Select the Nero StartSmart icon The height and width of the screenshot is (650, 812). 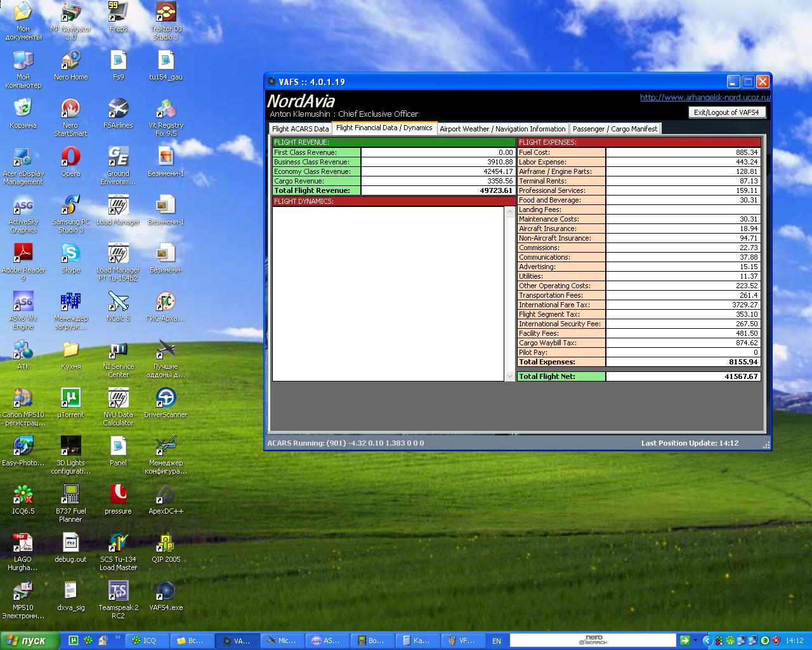(70, 117)
